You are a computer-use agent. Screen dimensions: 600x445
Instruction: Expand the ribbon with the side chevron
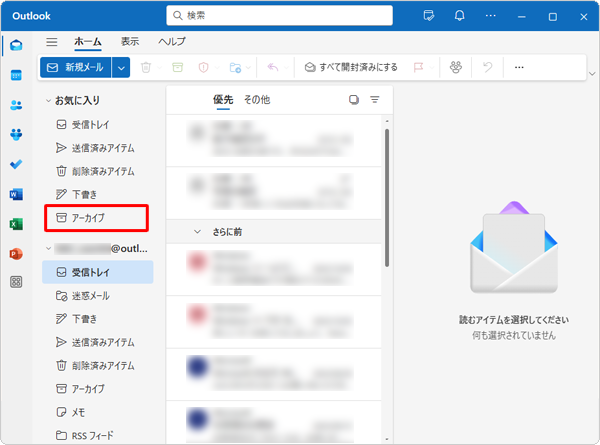coord(592,74)
